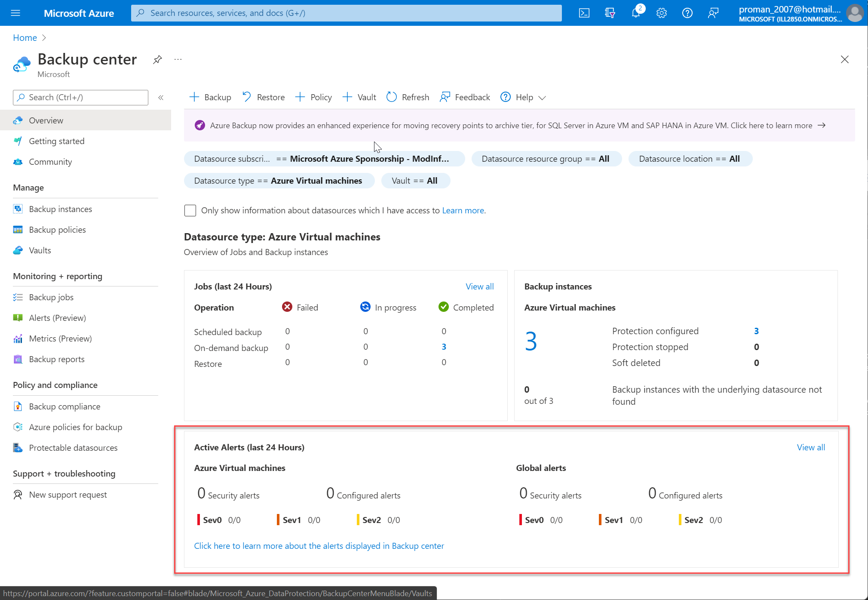Select Backup jobs menu item
868x600 pixels.
coord(51,297)
